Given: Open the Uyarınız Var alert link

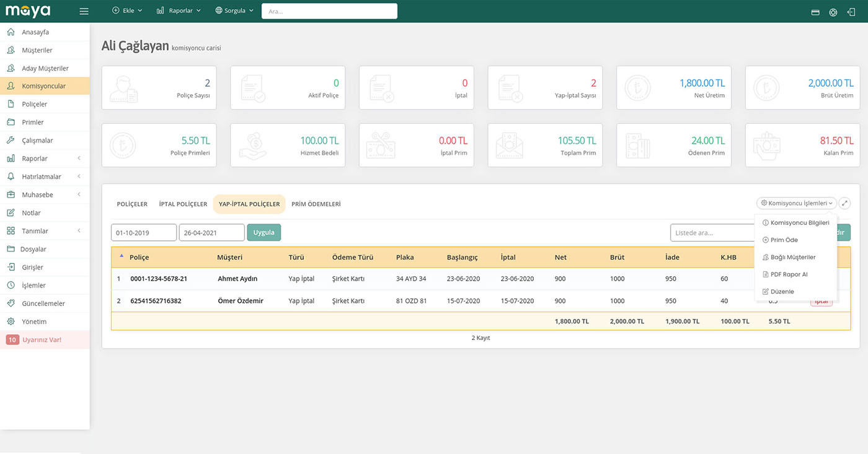Looking at the screenshot, I should pos(45,340).
